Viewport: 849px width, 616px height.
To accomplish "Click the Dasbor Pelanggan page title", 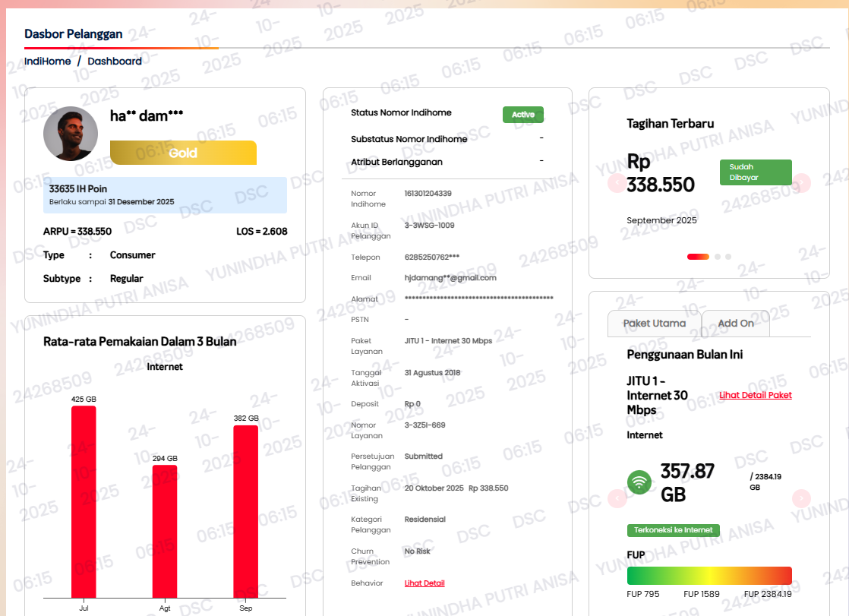I will [x=74, y=34].
